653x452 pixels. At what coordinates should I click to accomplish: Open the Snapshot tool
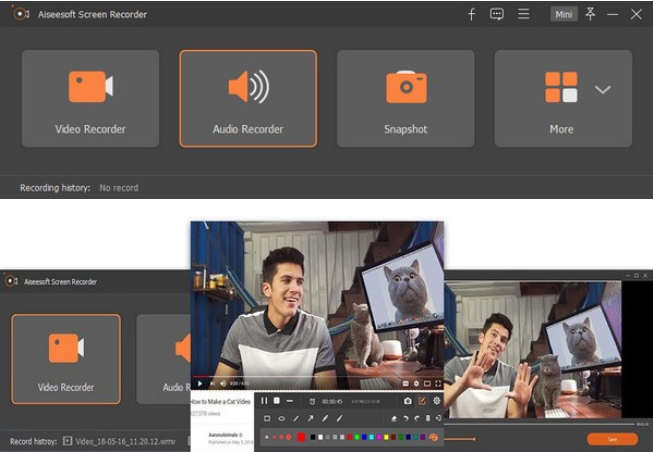point(405,98)
